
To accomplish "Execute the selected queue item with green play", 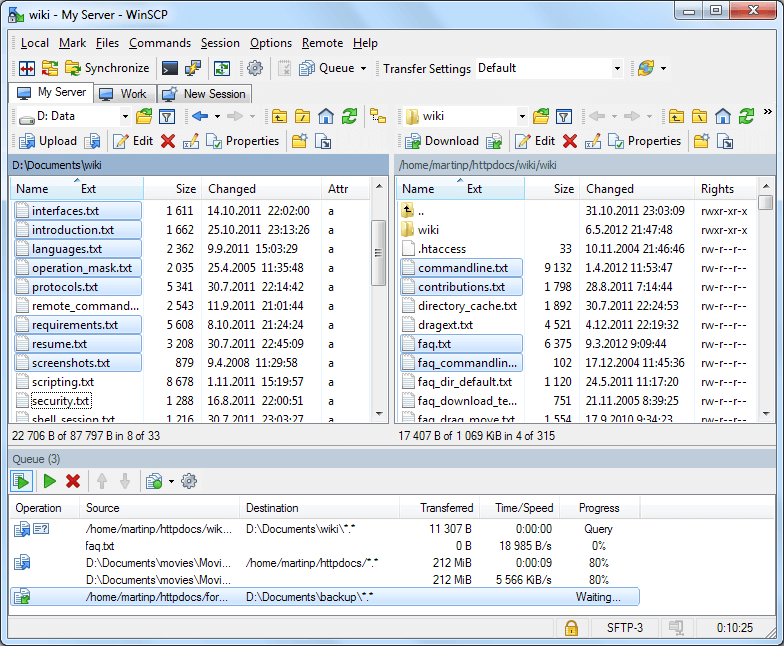I will pyautogui.click(x=49, y=481).
